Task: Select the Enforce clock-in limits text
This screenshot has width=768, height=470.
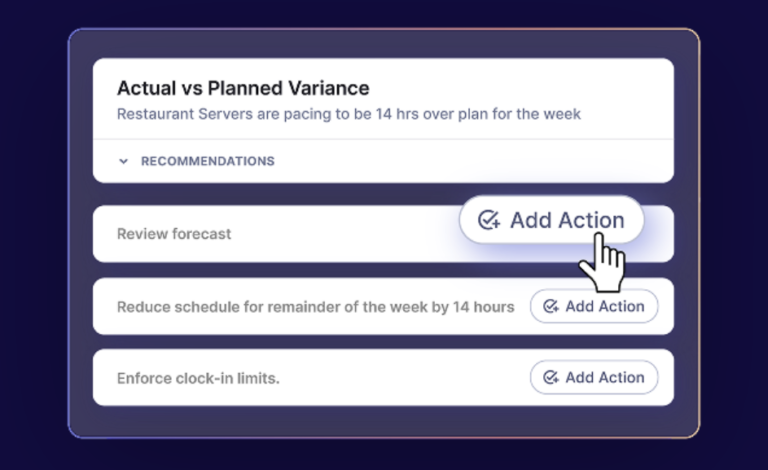Action: (x=198, y=378)
